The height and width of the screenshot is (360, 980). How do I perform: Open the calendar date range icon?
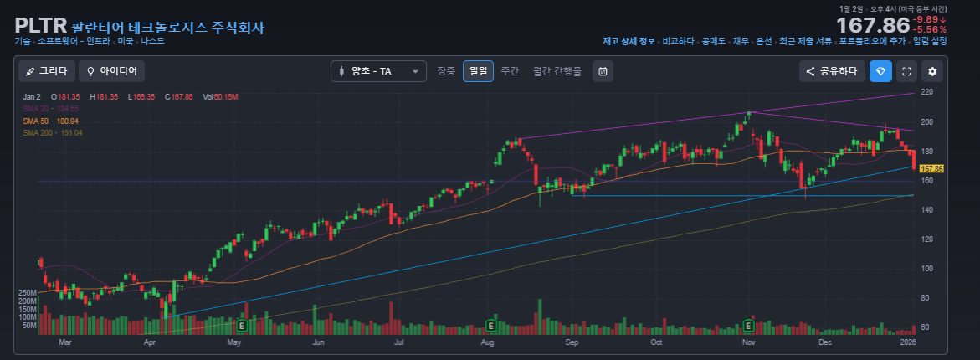tap(603, 71)
